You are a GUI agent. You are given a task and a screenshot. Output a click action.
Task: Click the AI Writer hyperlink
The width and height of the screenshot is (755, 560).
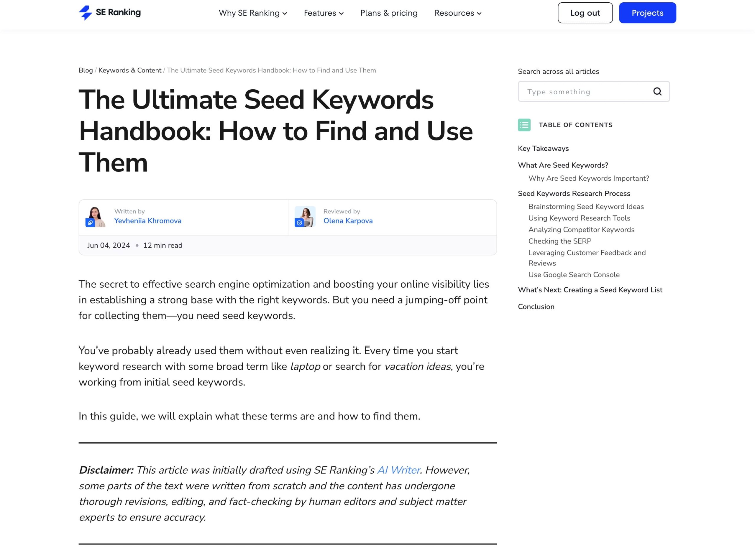398,470
